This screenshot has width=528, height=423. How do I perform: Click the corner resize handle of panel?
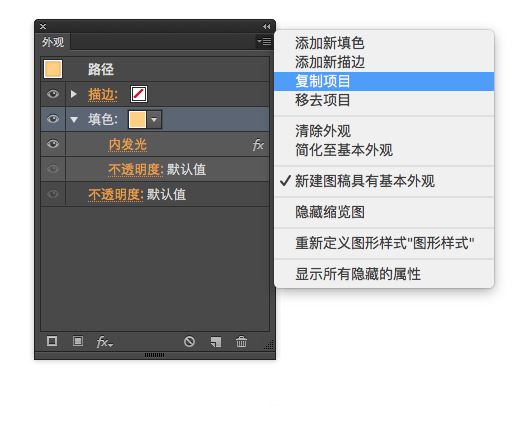(269, 345)
